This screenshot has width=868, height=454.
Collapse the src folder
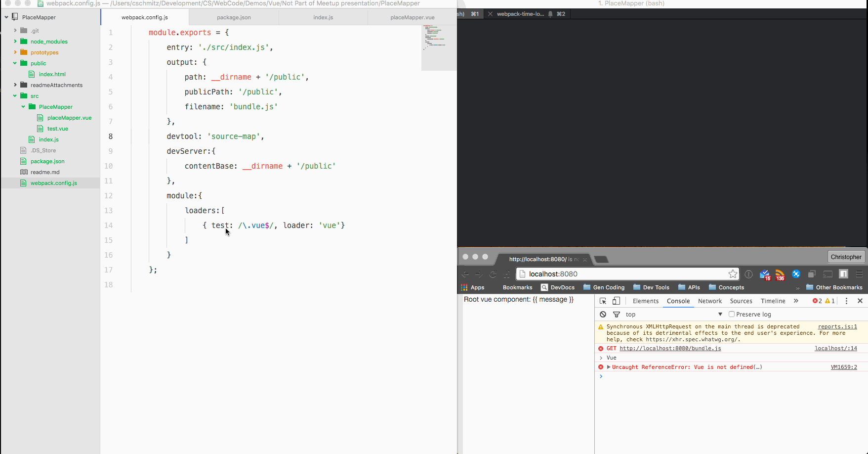click(15, 95)
